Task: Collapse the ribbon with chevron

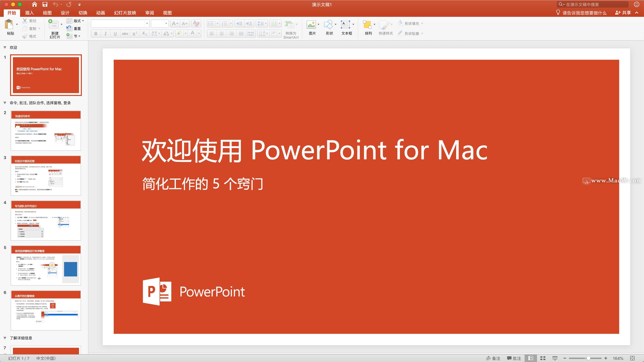Action: point(637,13)
